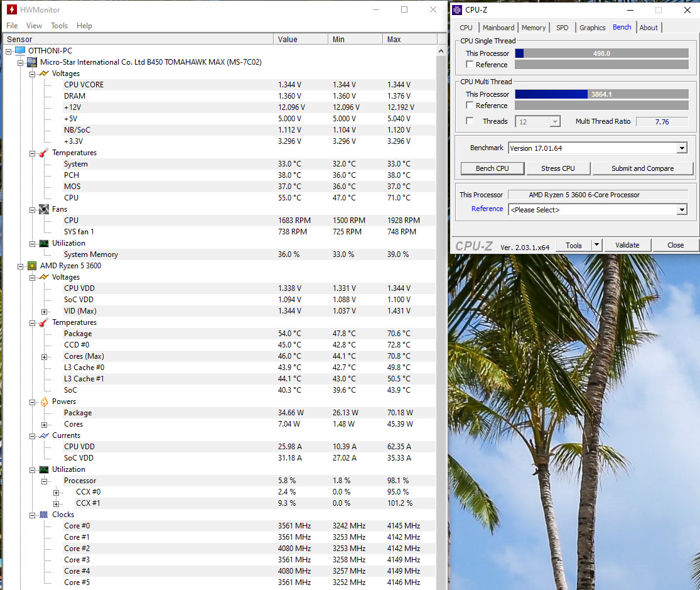Click the Powers flame icon

44,402
